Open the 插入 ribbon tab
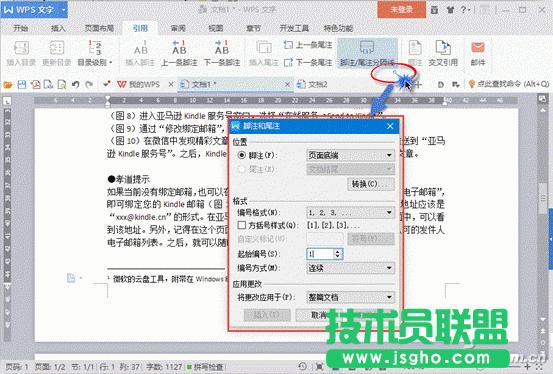553x374 pixels. click(x=58, y=28)
